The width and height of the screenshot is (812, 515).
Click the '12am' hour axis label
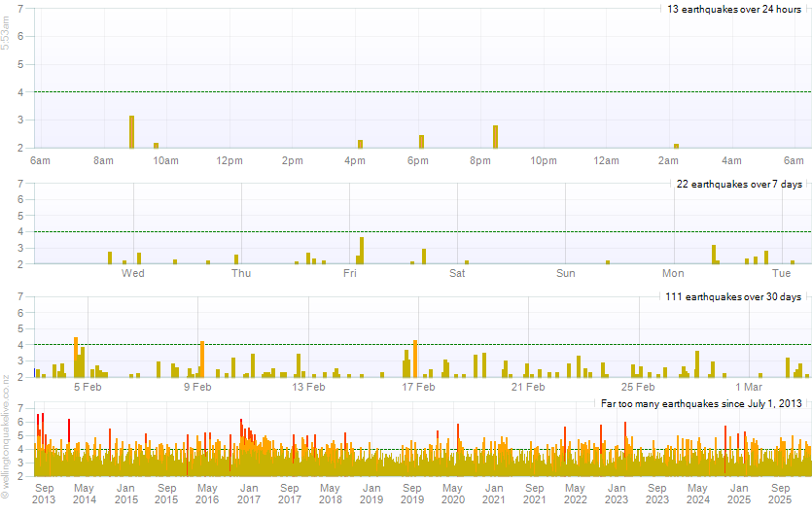606,160
